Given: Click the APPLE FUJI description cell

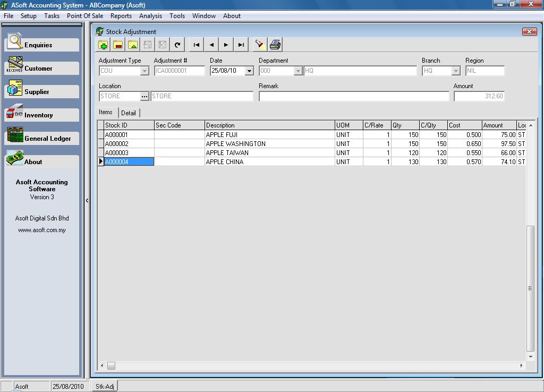Looking at the screenshot, I should click(269, 134).
